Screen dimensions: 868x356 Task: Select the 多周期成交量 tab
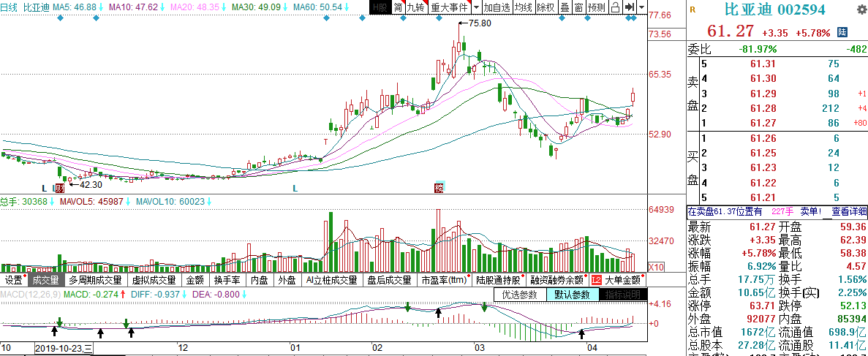coord(95,280)
